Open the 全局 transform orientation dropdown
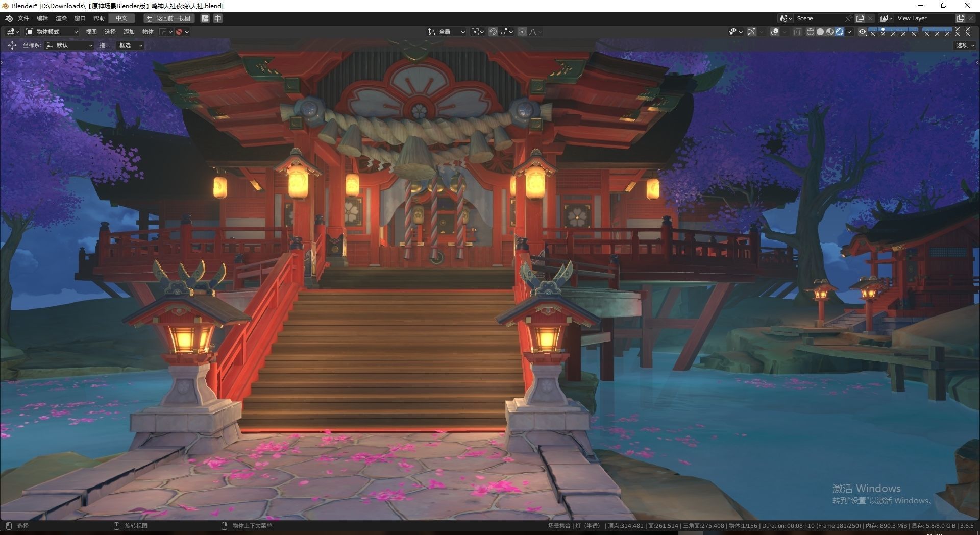The width and height of the screenshot is (980, 535). 447,32
